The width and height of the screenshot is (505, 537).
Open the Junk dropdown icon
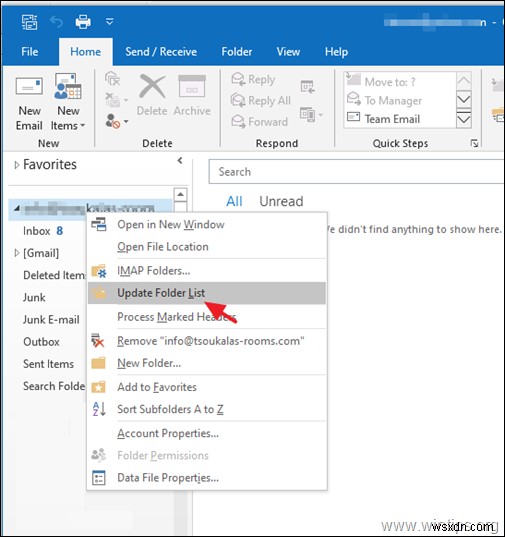click(x=116, y=121)
